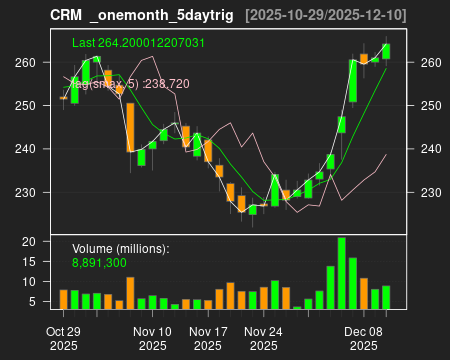Click the 260 label on left price axis
The image size is (450, 360).
coord(25,63)
